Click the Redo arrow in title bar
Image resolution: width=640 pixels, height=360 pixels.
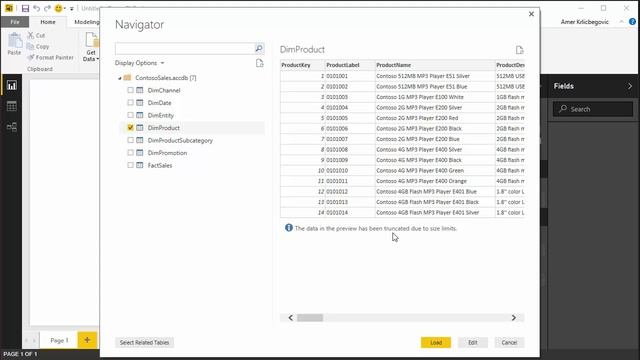[47, 8]
